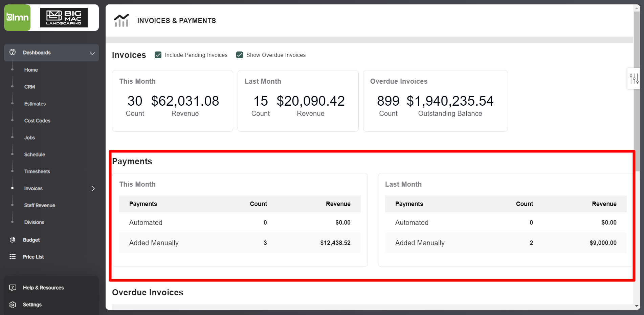Click the $1,940,235.54 outstanding balance
Screen dimensions: 644x315
tap(450, 101)
